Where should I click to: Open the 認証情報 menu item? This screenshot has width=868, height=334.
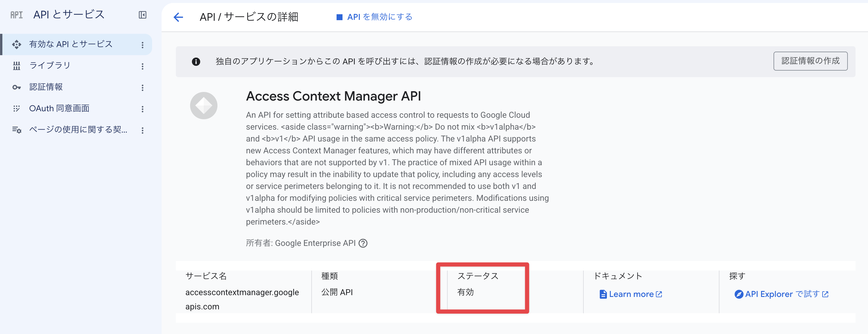[x=76, y=87]
